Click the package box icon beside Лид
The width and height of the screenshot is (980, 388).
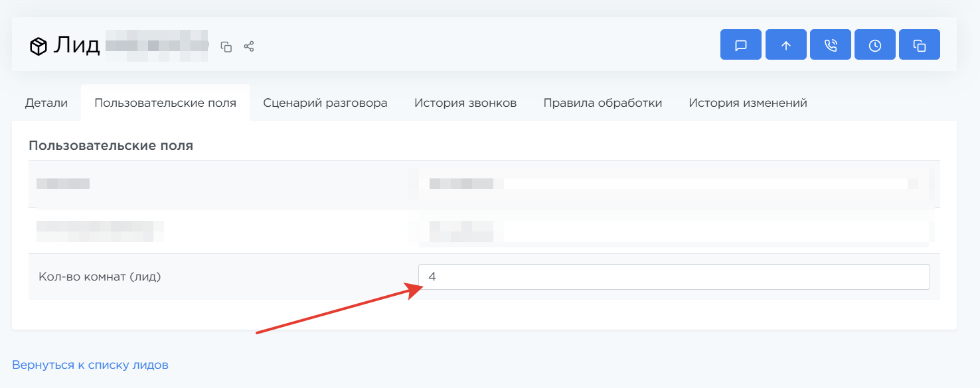(x=39, y=46)
